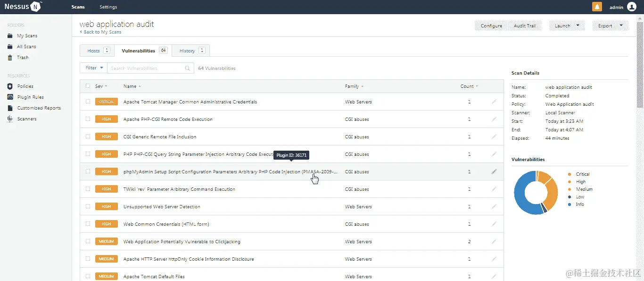Open the Launch dropdown button
Viewport: 644px width, 281px height.
click(x=567, y=26)
